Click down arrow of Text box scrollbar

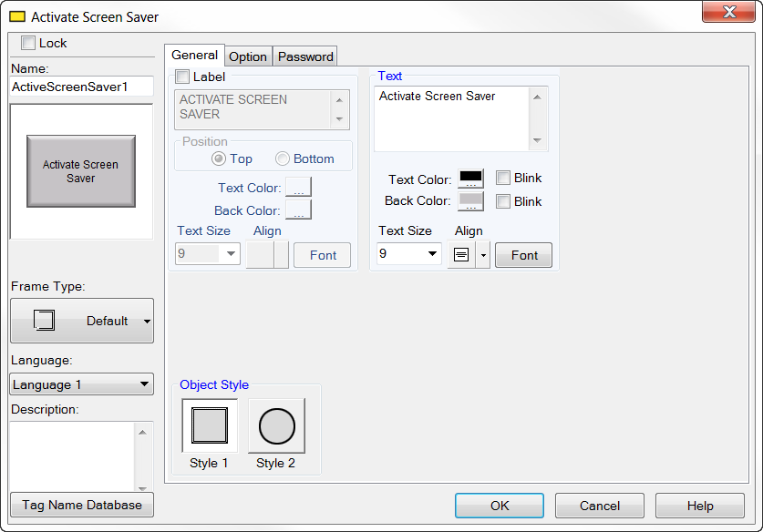pos(537,140)
